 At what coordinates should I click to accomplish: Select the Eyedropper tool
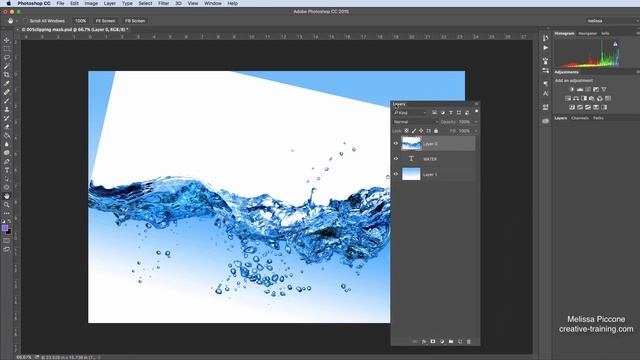7,84
